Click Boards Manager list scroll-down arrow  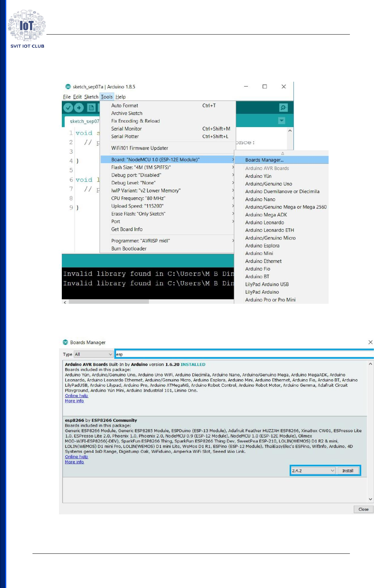(371, 499)
